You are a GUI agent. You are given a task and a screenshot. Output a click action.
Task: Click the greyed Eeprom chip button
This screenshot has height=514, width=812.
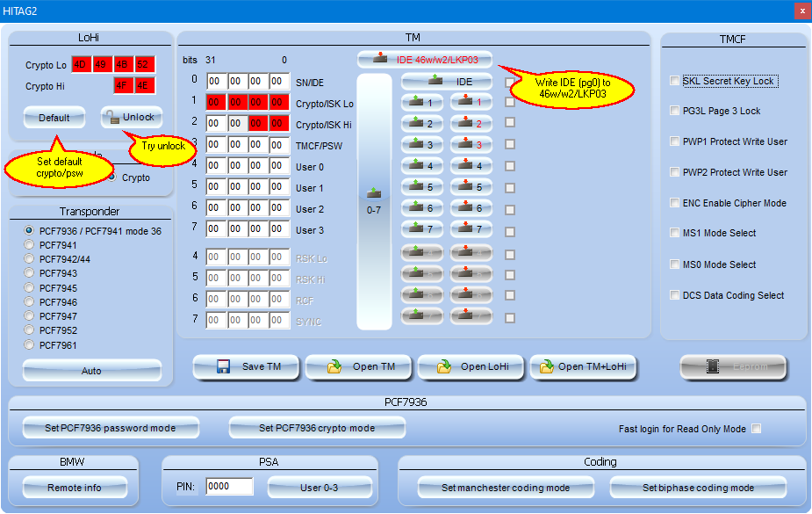pos(733,367)
